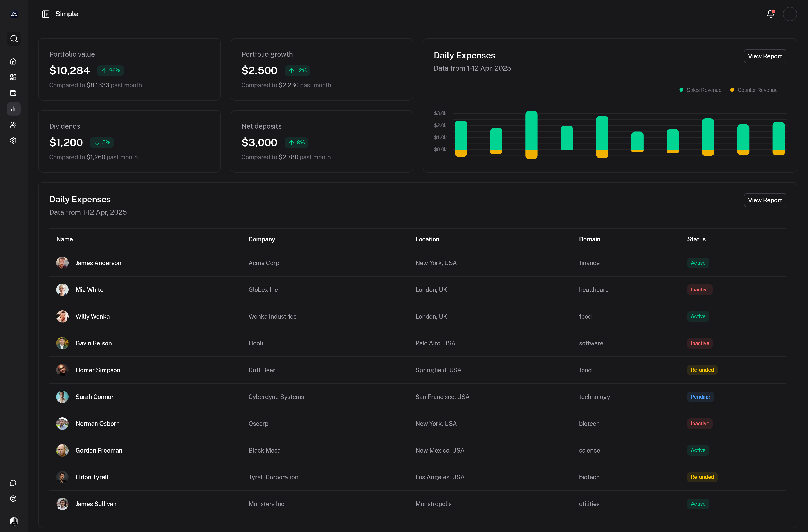Click the tallest green chart bar

(x=531, y=131)
